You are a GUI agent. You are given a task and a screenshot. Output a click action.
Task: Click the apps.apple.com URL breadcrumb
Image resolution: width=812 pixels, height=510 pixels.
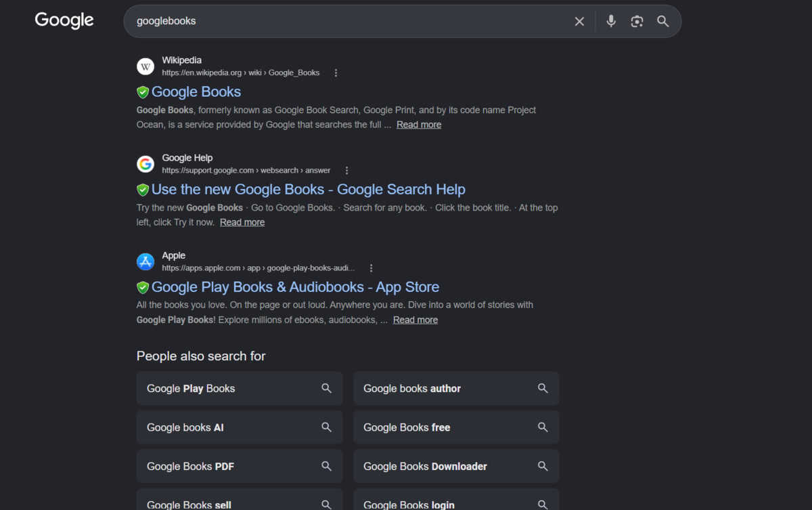[258, 268]
